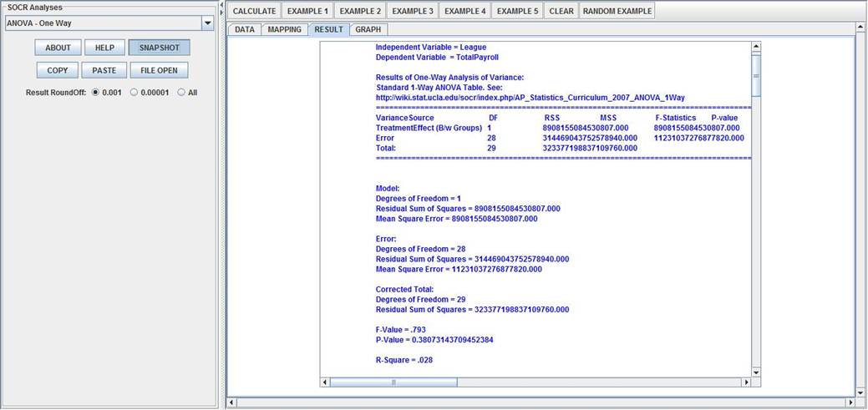Choose the 0.00001 round-off option

pyautogui.click(x=134, y=93)
